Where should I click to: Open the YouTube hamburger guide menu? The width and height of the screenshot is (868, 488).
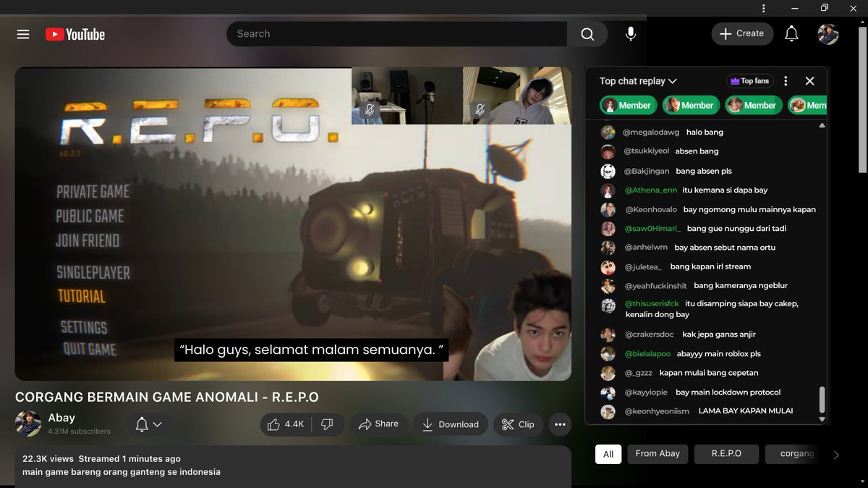(23, 34)
